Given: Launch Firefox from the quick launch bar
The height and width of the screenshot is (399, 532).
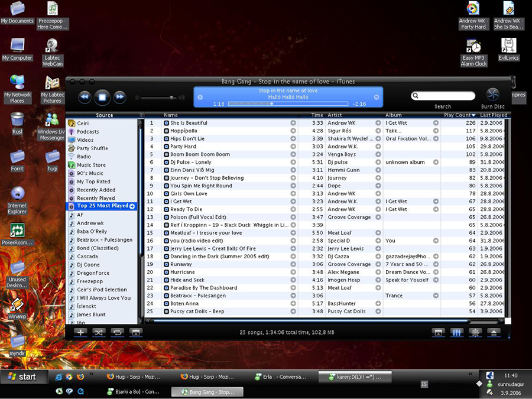Looking at the screenshot, I should (x=80, y=377).
